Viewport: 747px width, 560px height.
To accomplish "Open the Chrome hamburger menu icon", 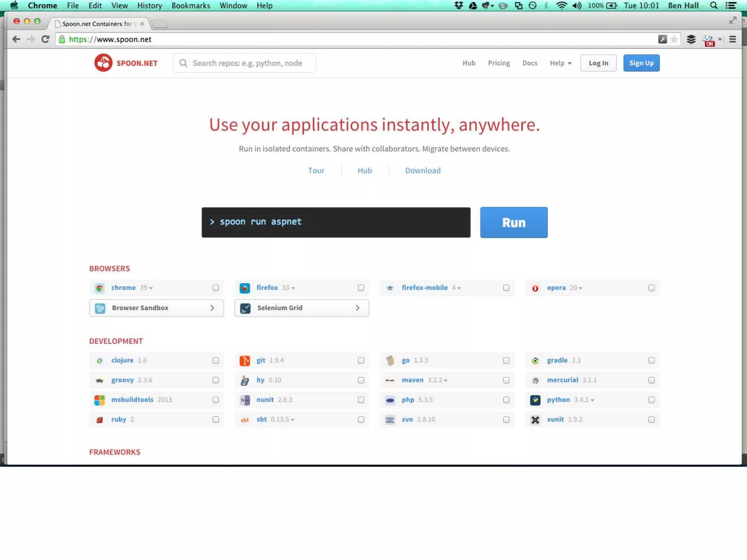I will tap(732, 39).
